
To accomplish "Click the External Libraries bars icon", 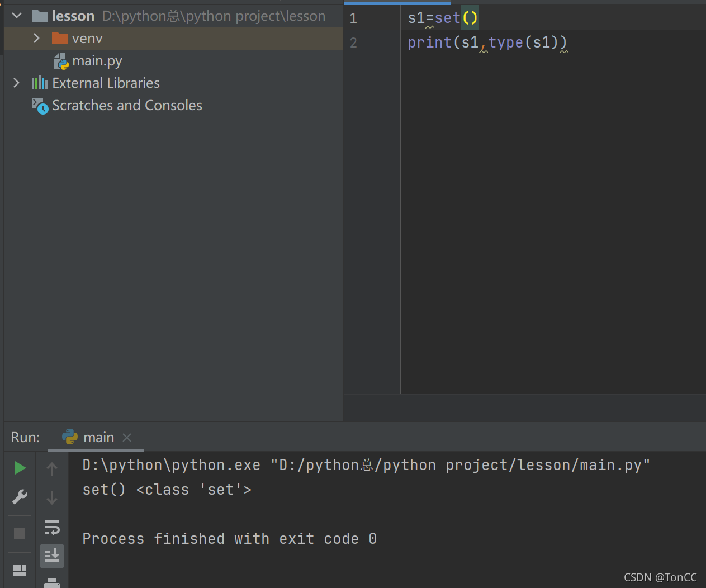I will coord(39,83).
